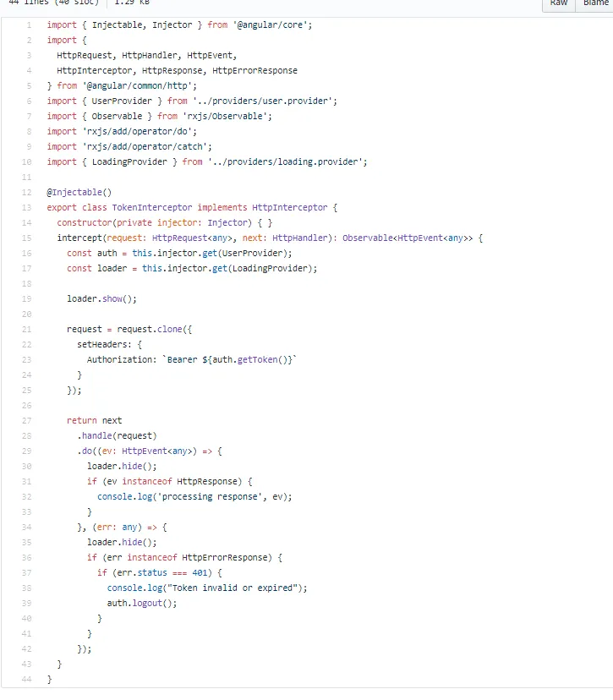The height and width of the screenshot is (700, 613).
Task: Click 'Observable<HttpEvent<any>>' return type
Action: [408, 238]
